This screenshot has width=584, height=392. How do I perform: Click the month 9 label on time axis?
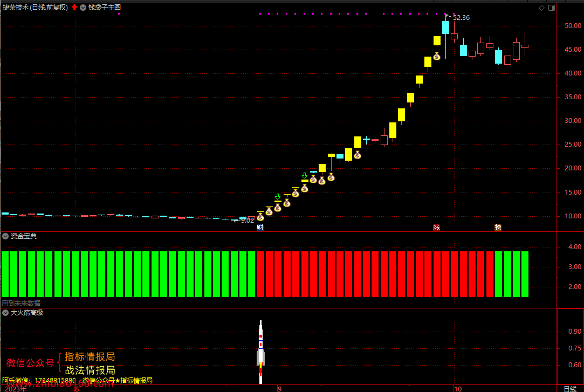coord(280,389)
